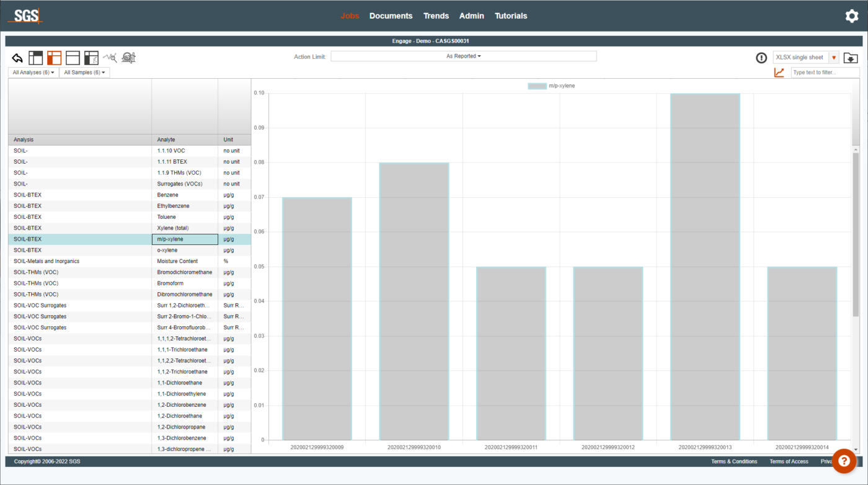The image size is (868, 485).
Task: Click the exclamation mark alert icon
Action: pos(761,58)
